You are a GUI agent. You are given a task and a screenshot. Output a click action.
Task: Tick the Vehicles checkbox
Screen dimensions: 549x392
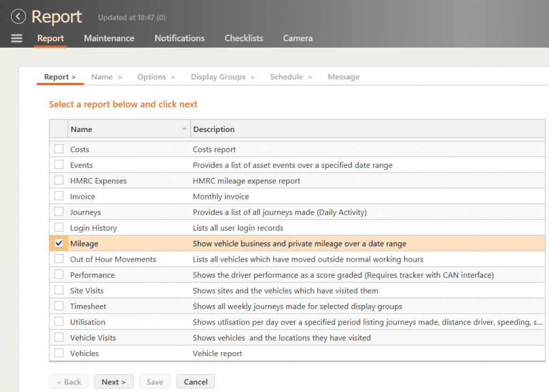point(59,353)
